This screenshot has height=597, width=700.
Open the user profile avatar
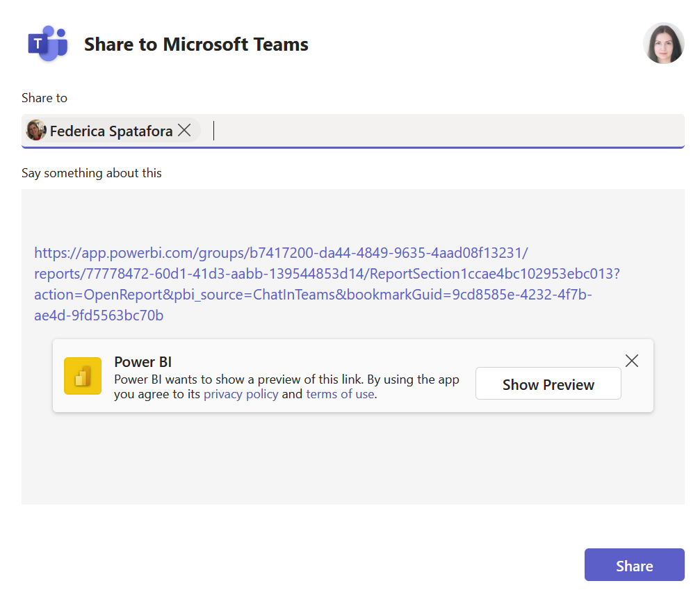pyautogui.click(x=663, y=43)
